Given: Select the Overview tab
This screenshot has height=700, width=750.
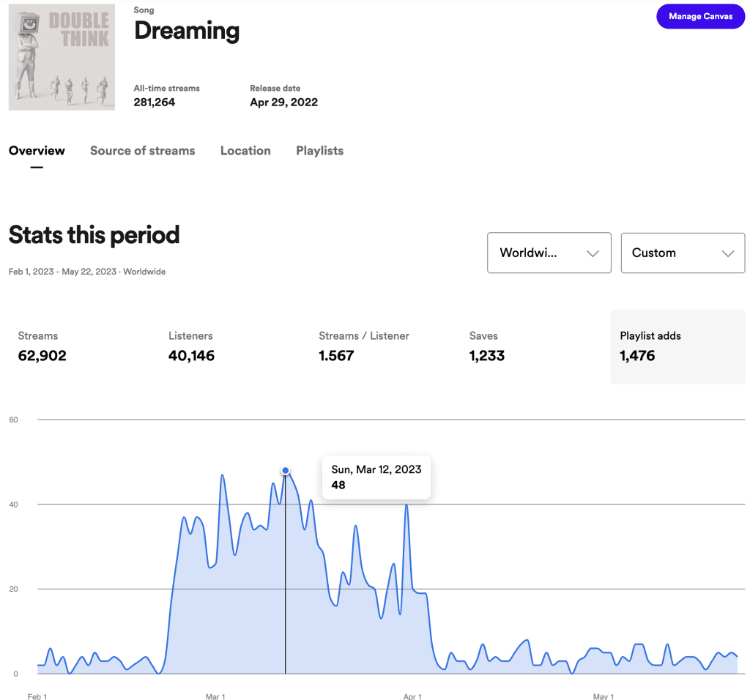Looking at the screenshot, I should pyautogui.click(x=37, y=151).
